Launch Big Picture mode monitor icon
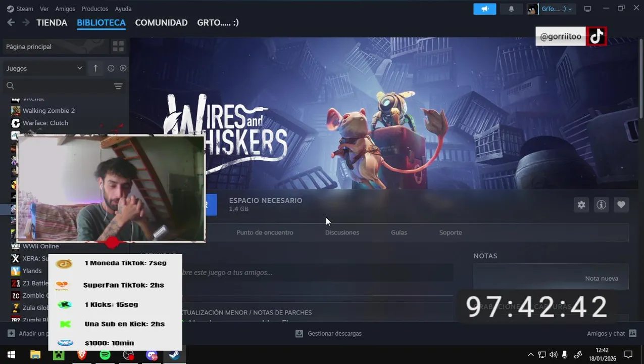 (x=587, y=9)
